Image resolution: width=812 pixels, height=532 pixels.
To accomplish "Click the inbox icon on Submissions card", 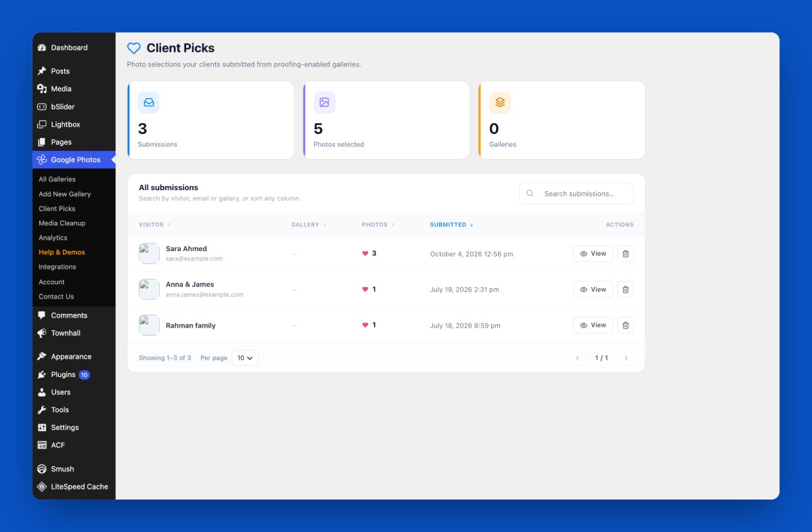I will pyautogui.click(x=149, y=102).
